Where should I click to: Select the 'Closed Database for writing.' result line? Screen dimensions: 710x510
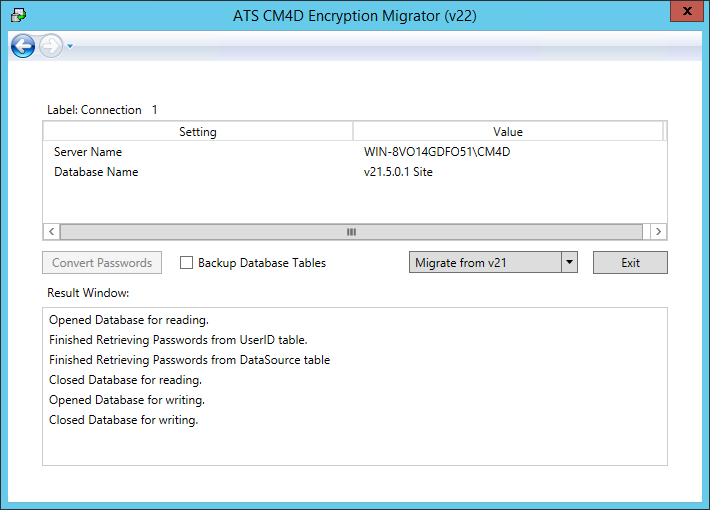coord(124,420)
